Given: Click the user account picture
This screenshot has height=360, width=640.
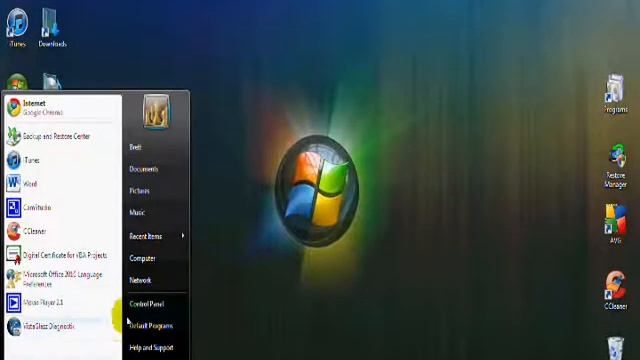Looking at the screenshot, I should click(156, 111).
